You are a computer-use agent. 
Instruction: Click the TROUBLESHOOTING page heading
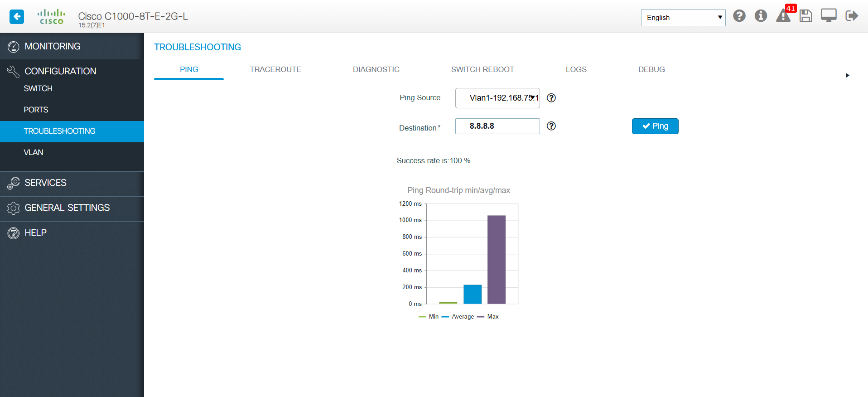(198, 47)
